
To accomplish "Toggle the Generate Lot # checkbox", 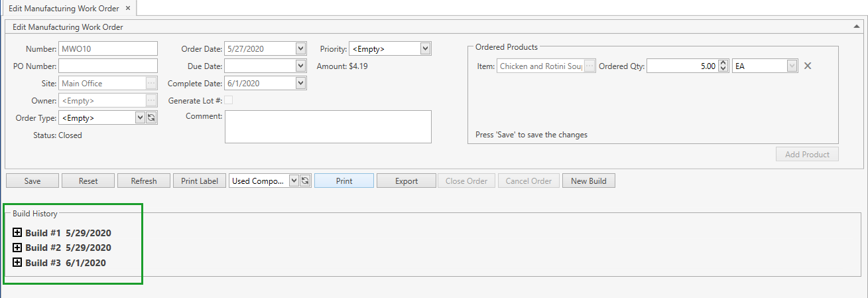I will (229, 100).
